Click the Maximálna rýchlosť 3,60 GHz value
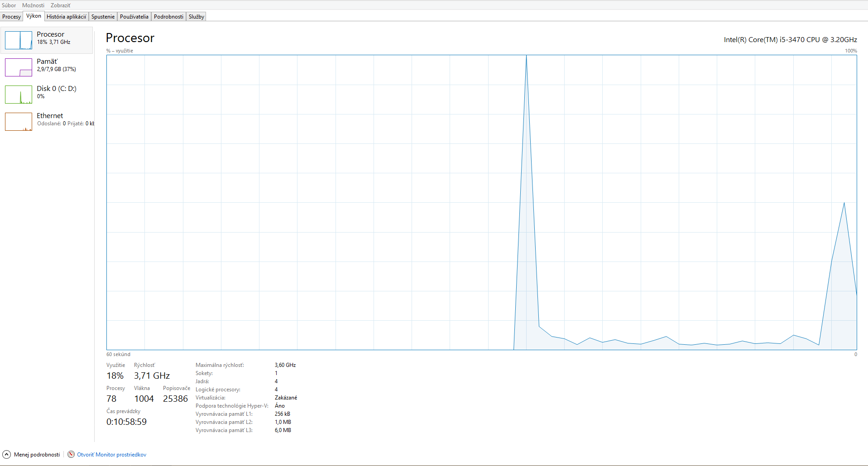The width and height of the screenshot is (868, 466). [x=285, y=365]
